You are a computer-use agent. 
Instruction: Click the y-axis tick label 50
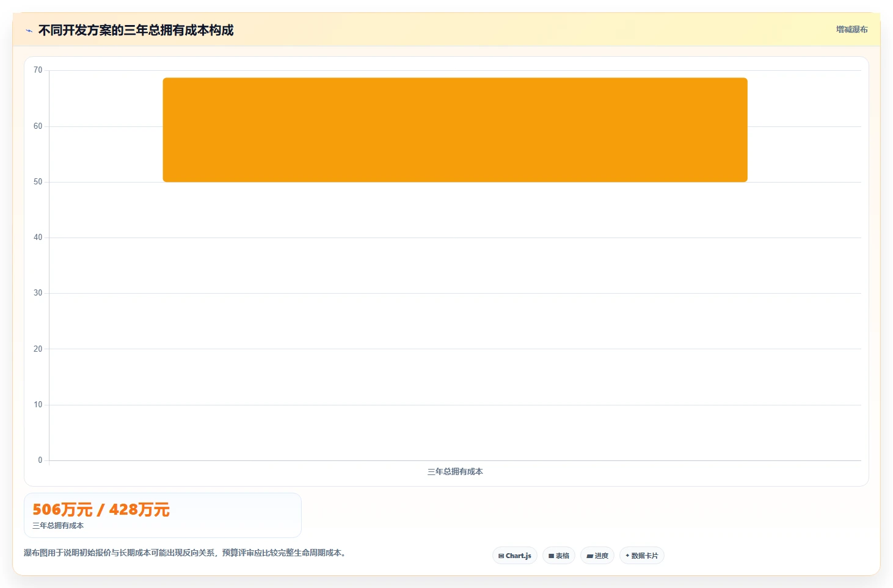[x=38, y=182]
